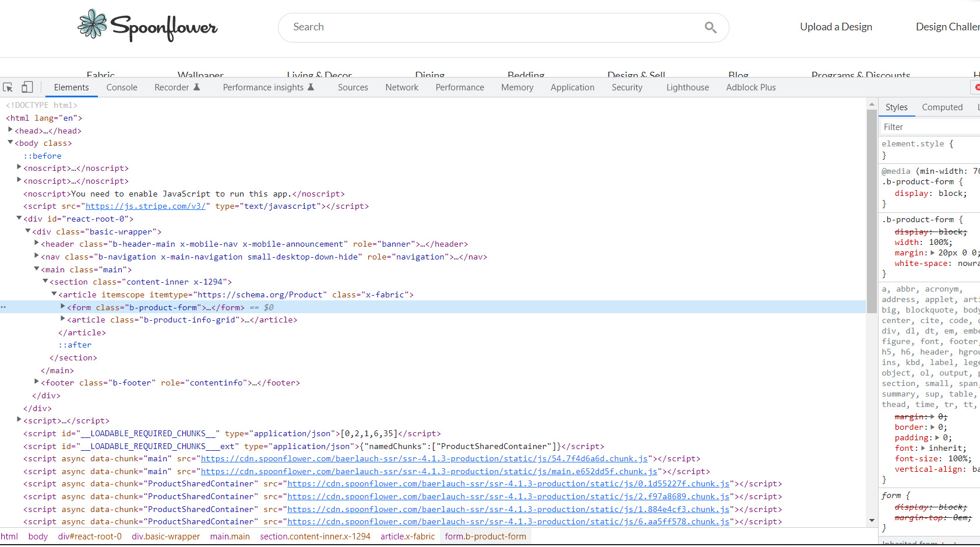980x547 pixels.
Task: Select the div.basic-wrapper breadcrumb
Action: tap(165, 537)
